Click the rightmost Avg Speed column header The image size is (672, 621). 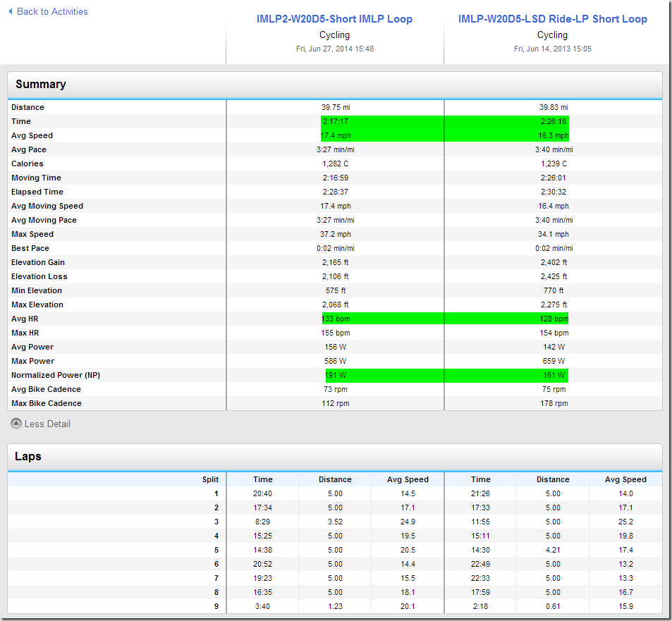tap(625, 479)
